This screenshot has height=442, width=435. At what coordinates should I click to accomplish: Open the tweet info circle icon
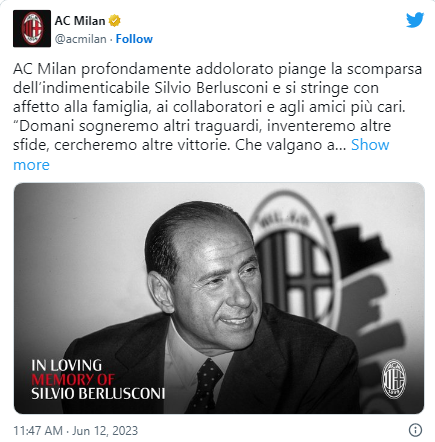(415, 430)
